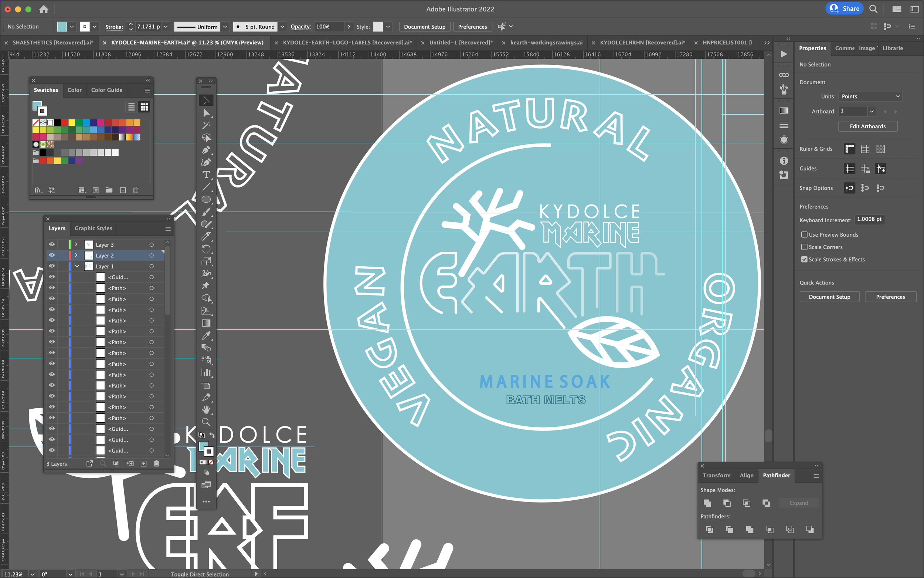Open the Units dropdown
The width and height of the screenshot is (924, 578).
(870, 96)
